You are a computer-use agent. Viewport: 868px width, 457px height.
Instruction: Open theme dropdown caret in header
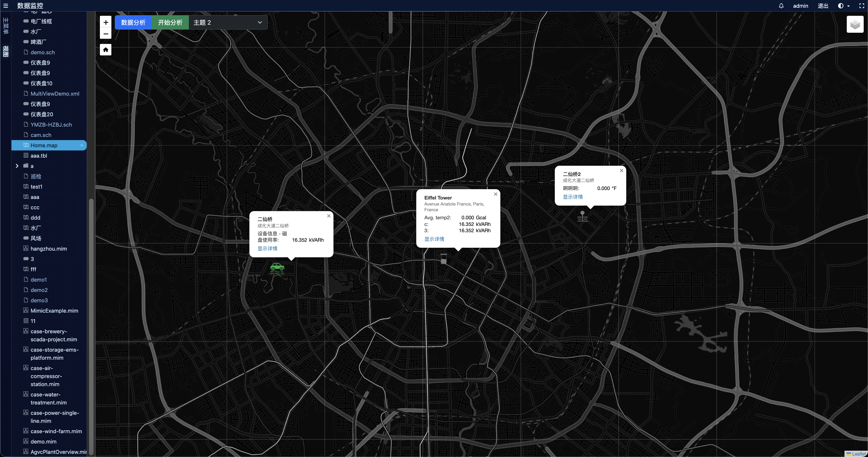click(848, 6)
